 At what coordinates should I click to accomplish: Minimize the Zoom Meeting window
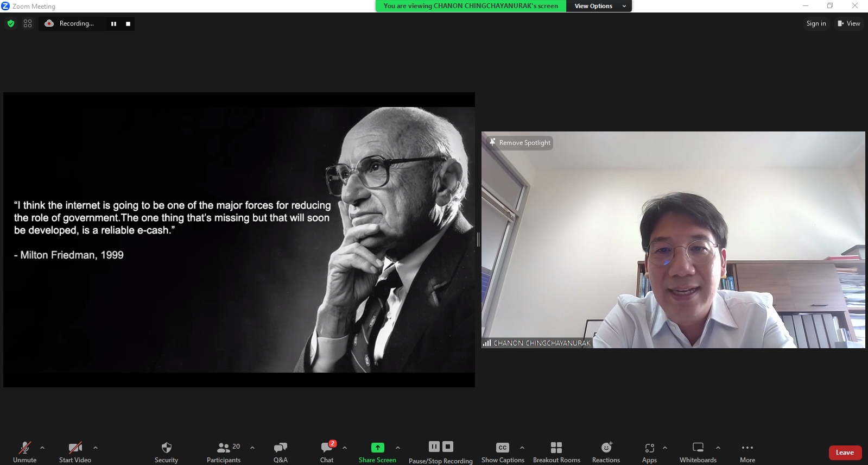click(806, 6)
